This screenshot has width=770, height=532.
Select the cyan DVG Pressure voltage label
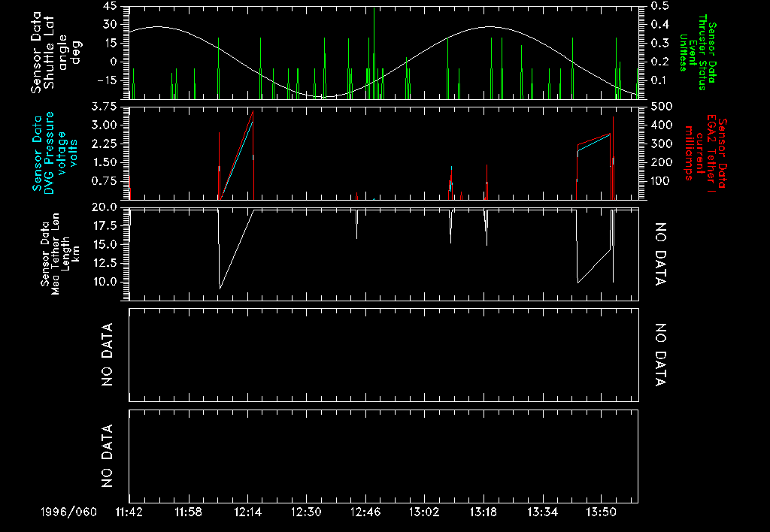point(50,152)
